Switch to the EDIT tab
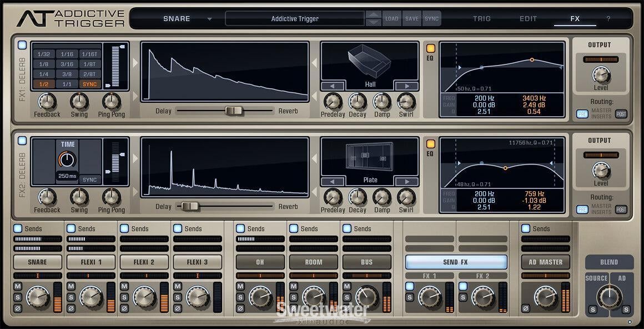 [x=527, y=18]
